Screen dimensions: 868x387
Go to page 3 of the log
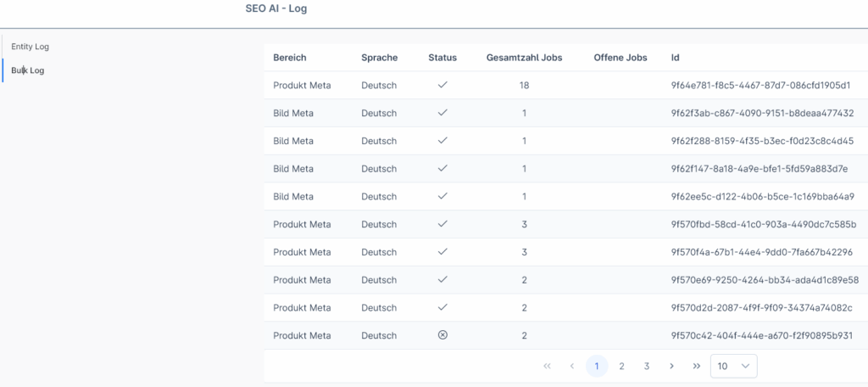point(647,366)
